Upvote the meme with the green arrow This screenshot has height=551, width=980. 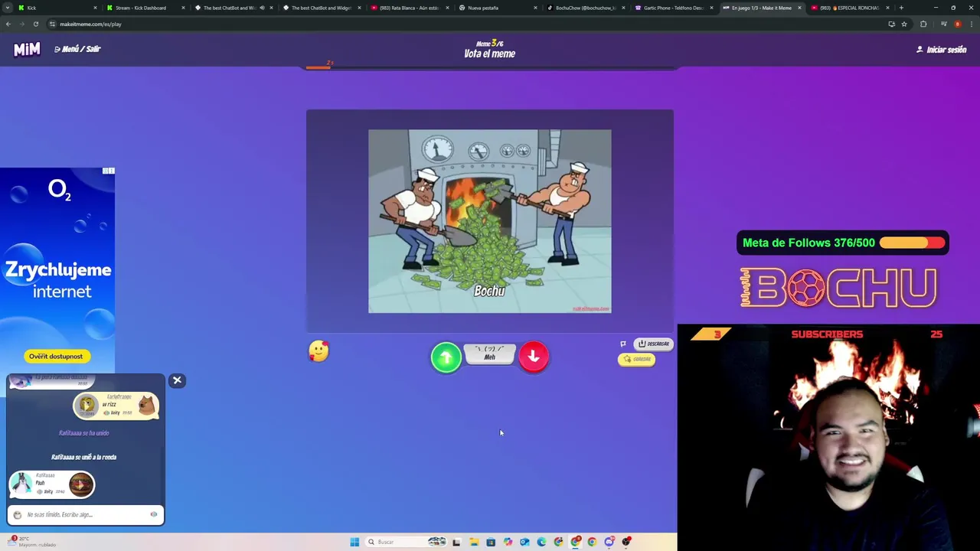tap(446, 357)
